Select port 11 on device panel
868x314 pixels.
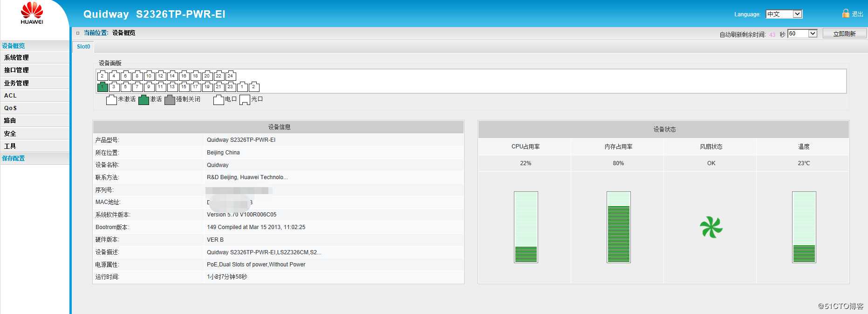(x=161, y=87)
